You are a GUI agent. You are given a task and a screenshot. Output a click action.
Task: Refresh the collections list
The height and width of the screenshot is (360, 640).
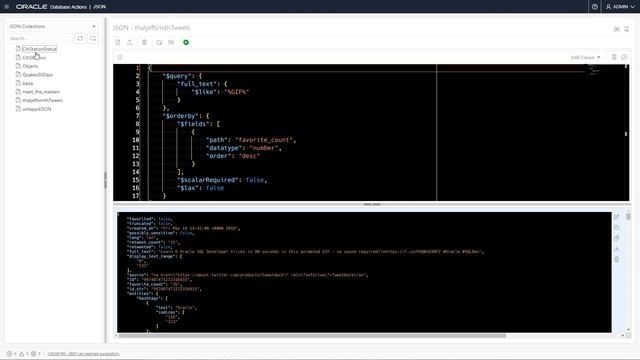tap(80, 38)
